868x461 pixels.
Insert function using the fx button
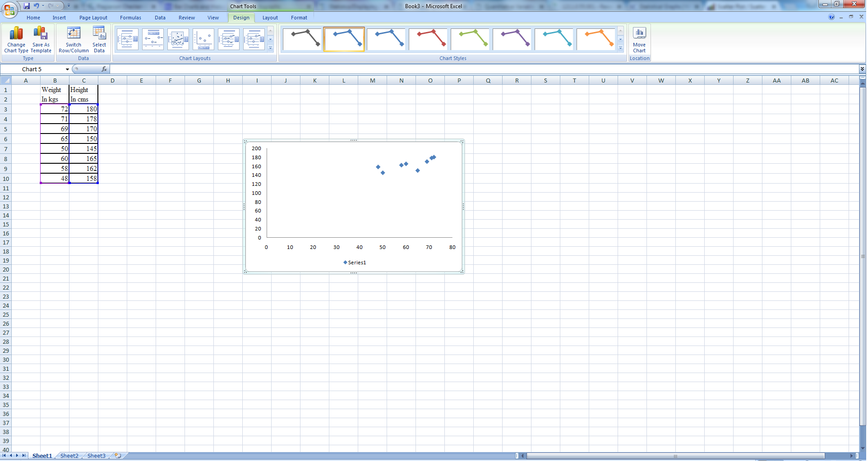coord(104,69)
